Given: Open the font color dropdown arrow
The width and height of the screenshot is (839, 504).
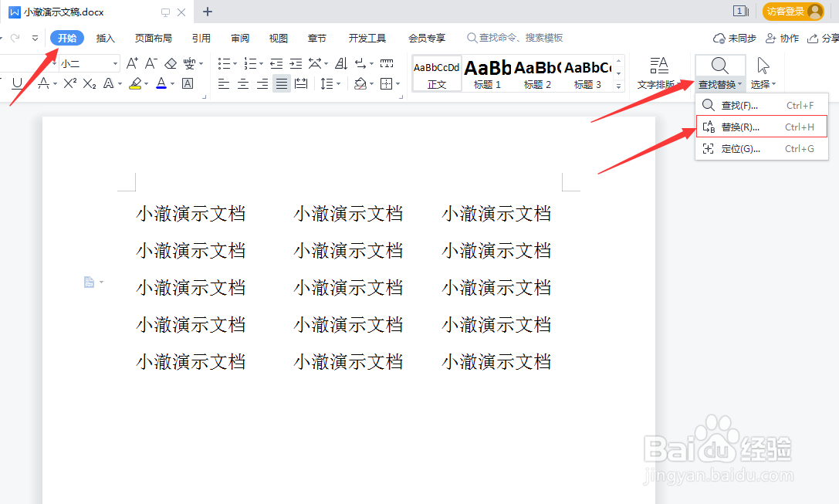Looking at the screenshot, I should coord(171,83).
